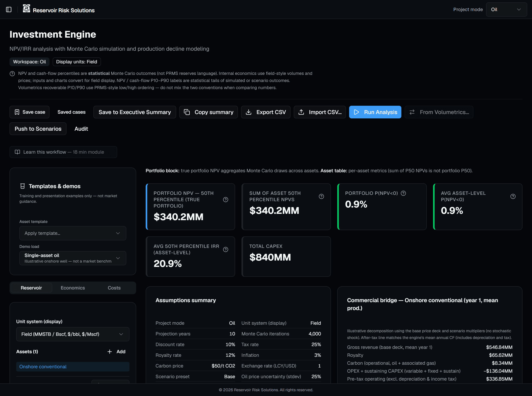Open the Learn this workflow module link
The width and height of the screenshot is (532, 396).
pos(63,152)
